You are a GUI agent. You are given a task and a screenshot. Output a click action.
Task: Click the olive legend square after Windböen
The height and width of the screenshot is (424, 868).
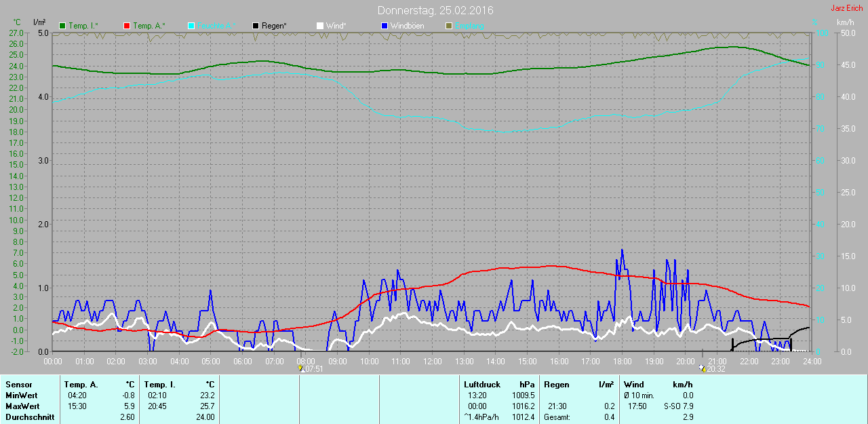coord(448,26)
